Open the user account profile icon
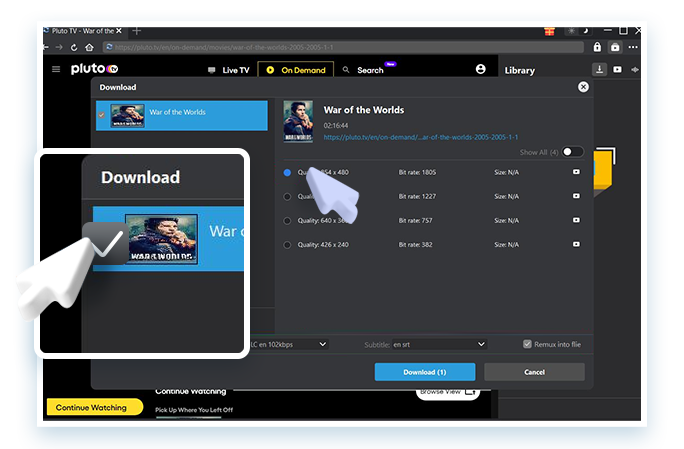The width and height of the screenshot is (684, 449). coord(480,69)
